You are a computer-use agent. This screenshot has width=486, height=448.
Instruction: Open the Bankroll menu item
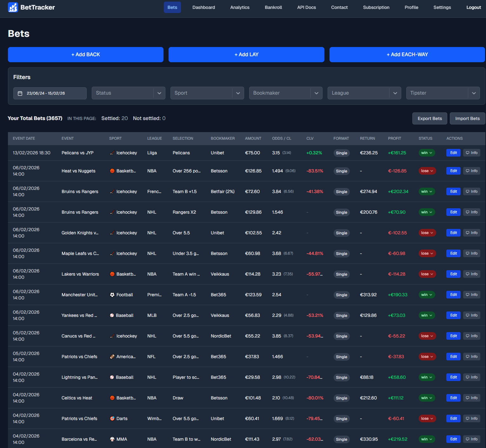pyautogui.click(x=273, y=7)
